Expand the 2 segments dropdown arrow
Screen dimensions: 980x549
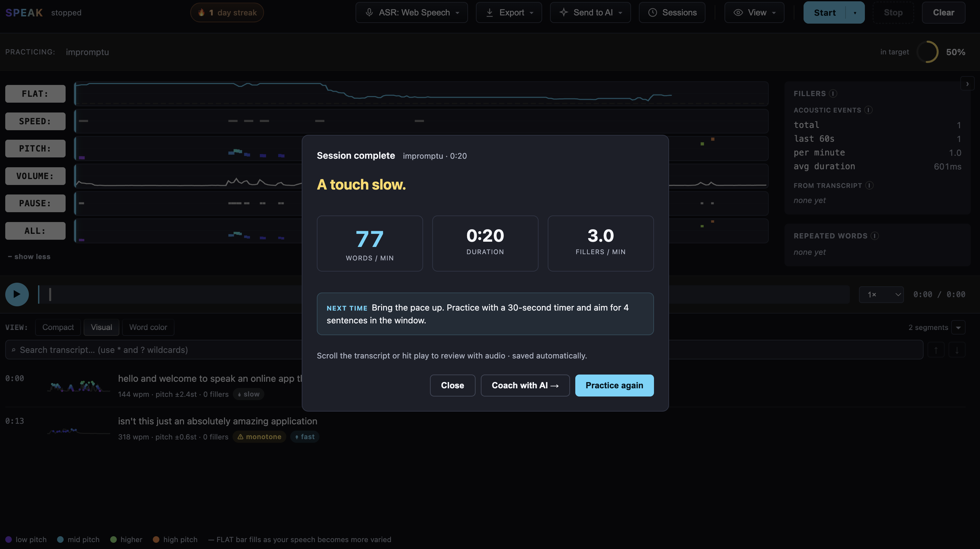[x=958, y=327]
